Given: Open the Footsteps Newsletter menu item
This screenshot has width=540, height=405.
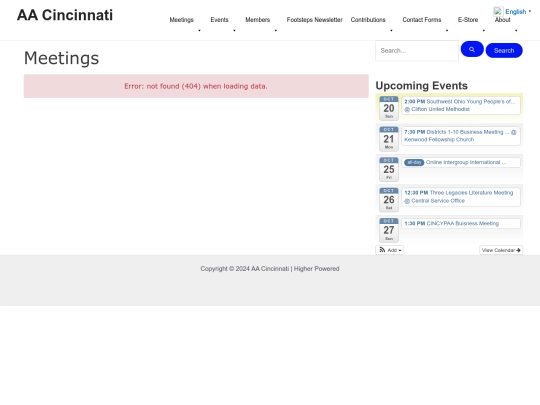Looking at the screenshot, I should coord(314,20).
